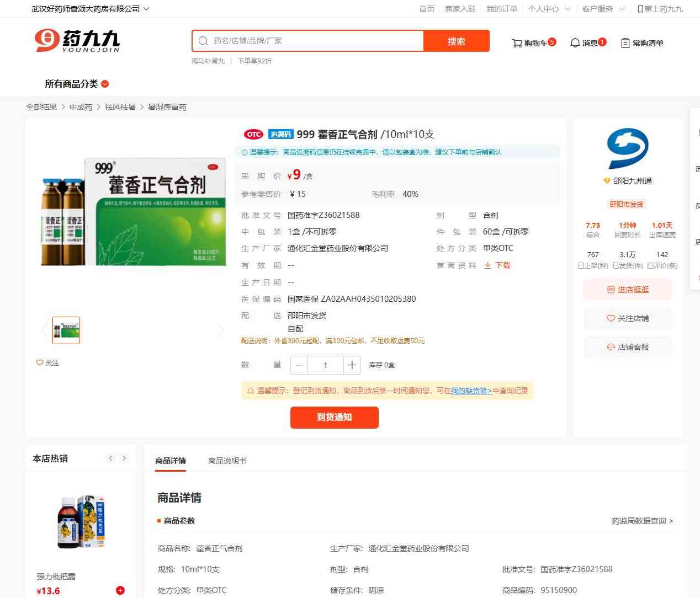
Task: Open the shopping cart icon
Action: pyautogui.click(x=517, y=43)
